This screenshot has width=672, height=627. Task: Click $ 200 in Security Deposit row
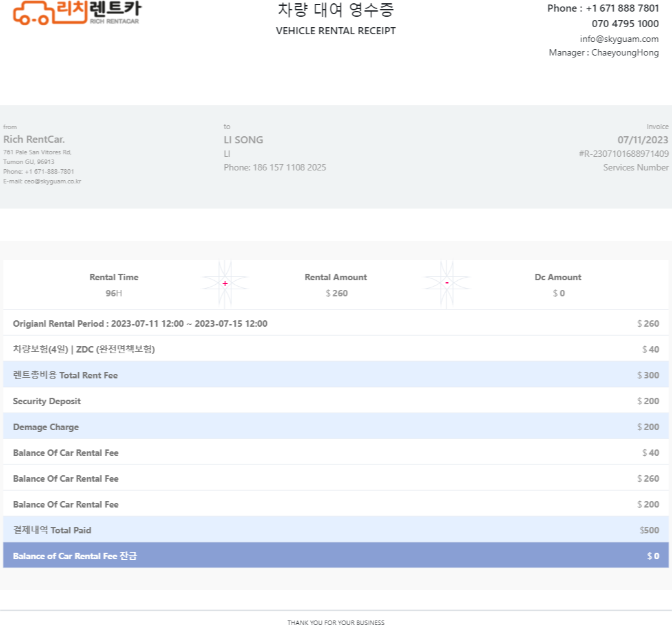(x=648, y=401)
